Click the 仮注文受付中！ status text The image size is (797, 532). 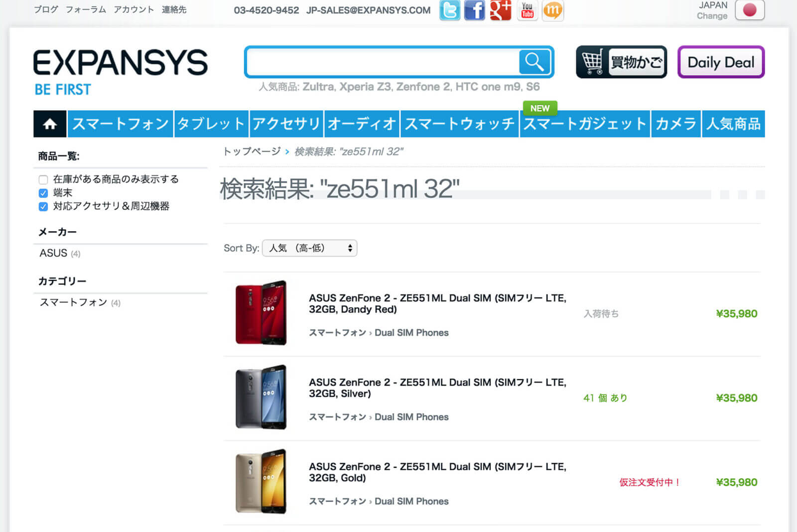tap(650, 482)
